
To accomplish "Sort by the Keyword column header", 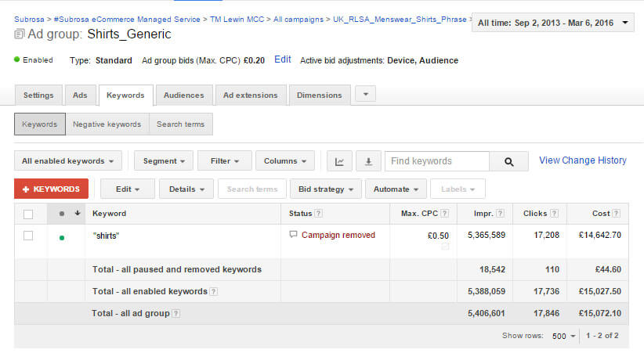I will click(109, 214).
